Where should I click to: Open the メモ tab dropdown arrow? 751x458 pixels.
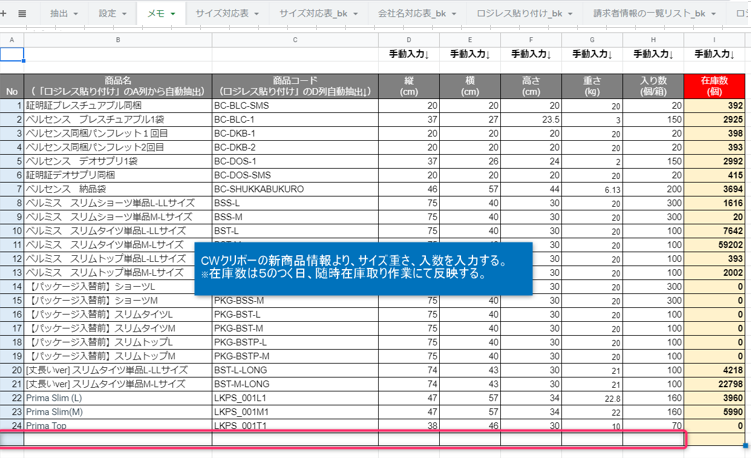click(x=173, y=14)
